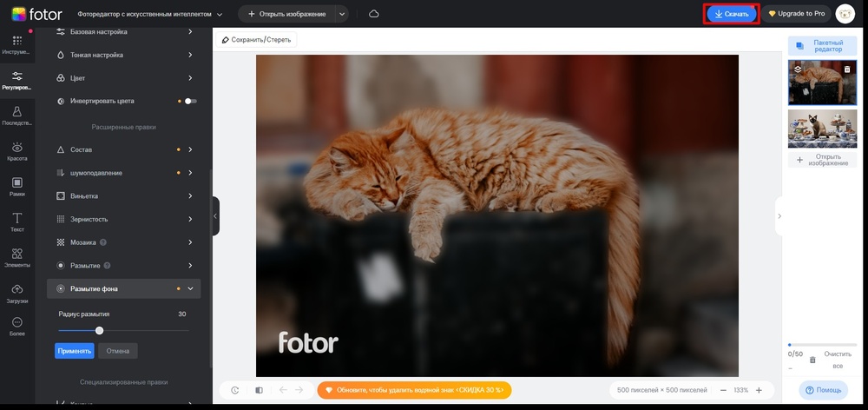868x410 pixels.
Task: Click Открыть изображение in the top bar
Action: click(x=286, y=14)
